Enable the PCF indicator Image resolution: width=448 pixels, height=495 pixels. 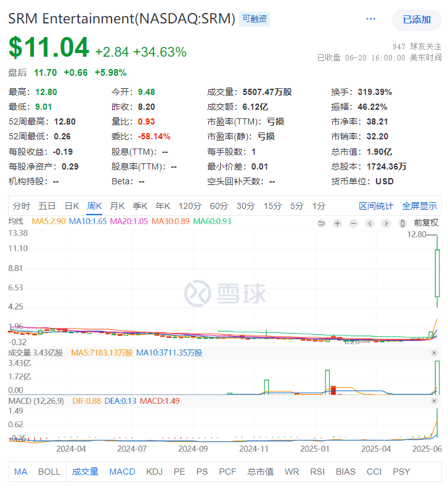point(227,472)
